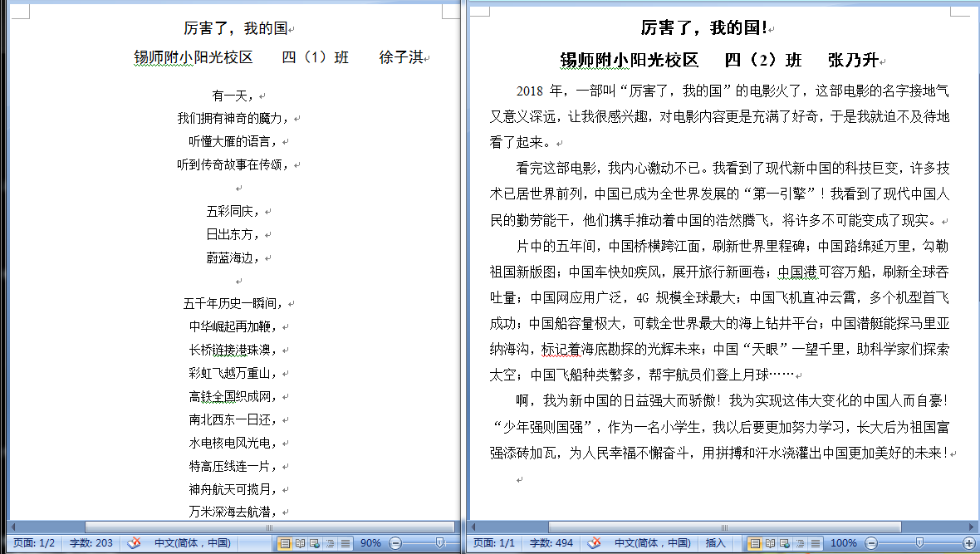Click author name 张乃升 in right document

pyautogui.click(x=853, y=60)
